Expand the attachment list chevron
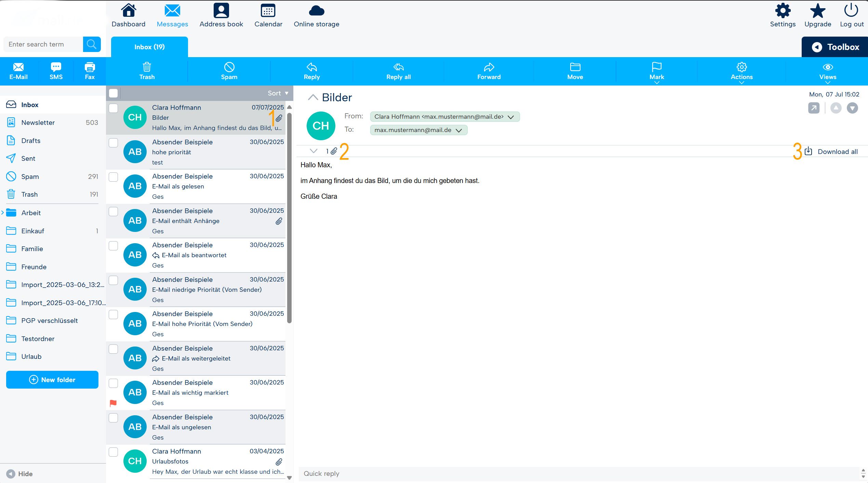 click(x=313, y=151)
